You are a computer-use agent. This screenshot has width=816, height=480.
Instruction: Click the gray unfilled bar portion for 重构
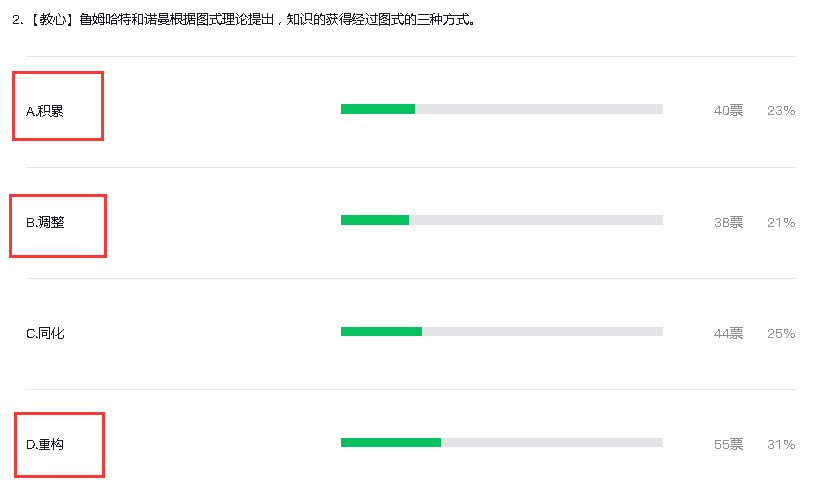[x=552, y=443]
